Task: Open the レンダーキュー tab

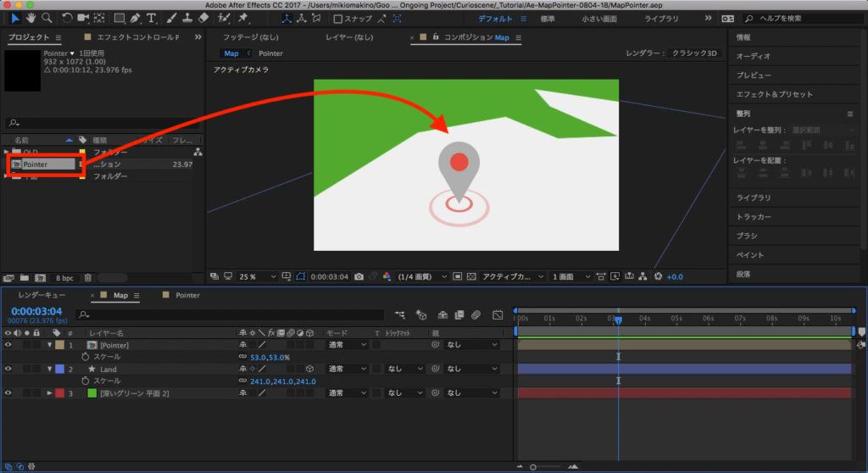Action: [x=42, y=295]
